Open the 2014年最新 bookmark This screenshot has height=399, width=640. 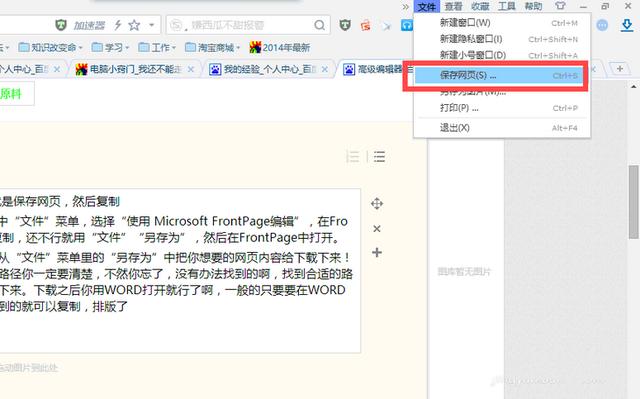point(280,48)
